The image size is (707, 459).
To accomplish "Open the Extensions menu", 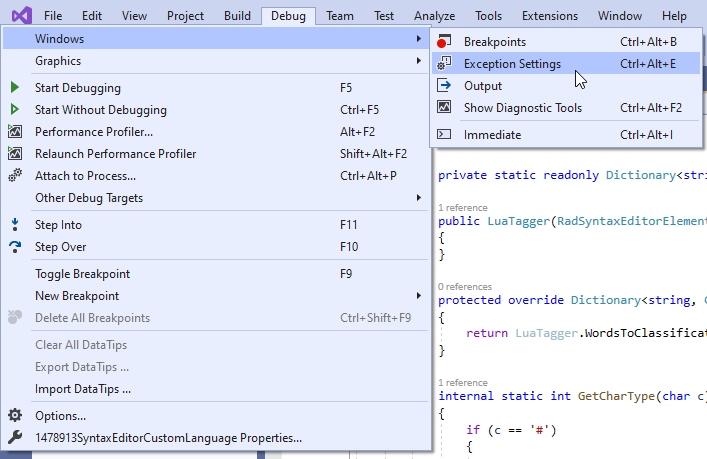I will pyautogui.click(x=550, y=16).
